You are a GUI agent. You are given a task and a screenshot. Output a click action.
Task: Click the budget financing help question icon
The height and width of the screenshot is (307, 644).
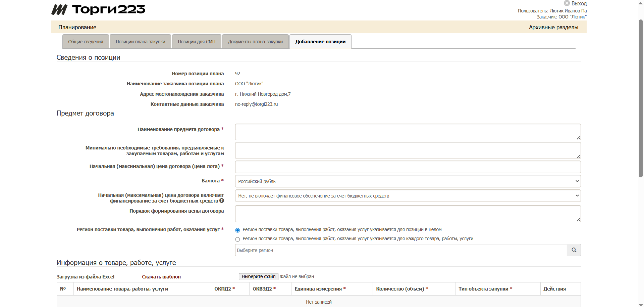[x=222, y=201]
